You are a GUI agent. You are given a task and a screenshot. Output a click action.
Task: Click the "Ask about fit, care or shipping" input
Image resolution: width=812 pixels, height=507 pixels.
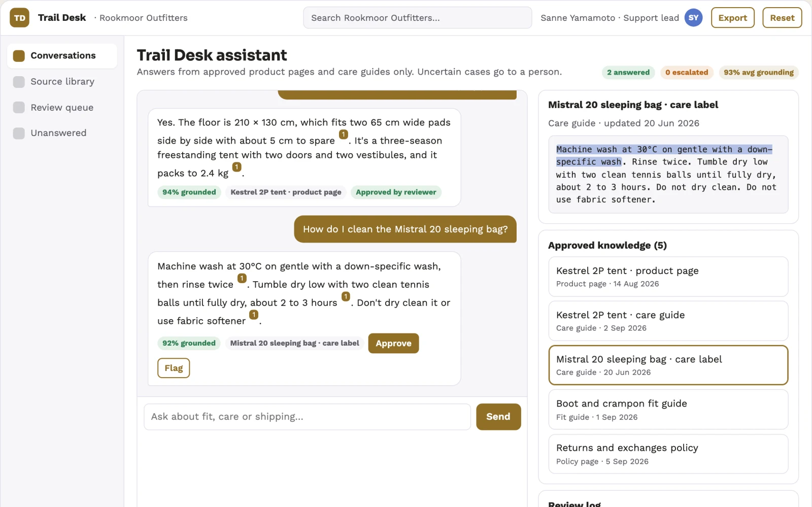pyautogui.click(x=307, y=417)
